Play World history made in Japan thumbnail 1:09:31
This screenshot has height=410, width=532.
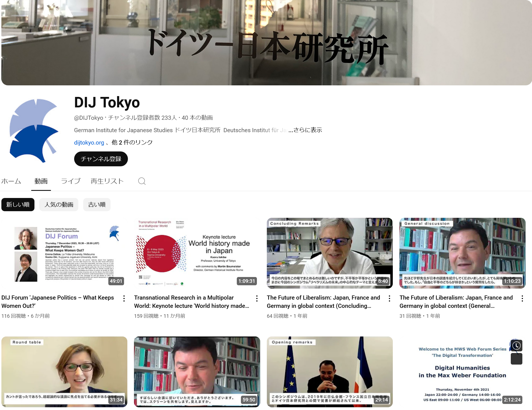[x=197, y=253]
